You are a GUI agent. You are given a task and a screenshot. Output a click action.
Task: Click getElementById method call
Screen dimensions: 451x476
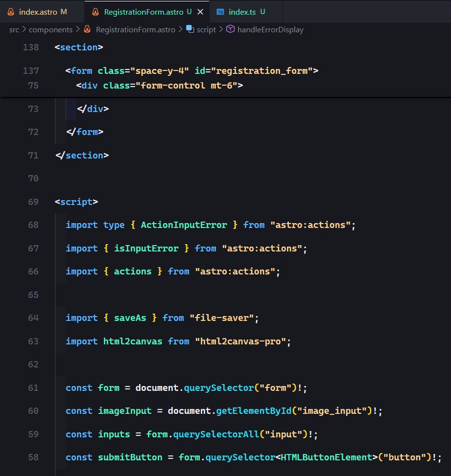254,411
